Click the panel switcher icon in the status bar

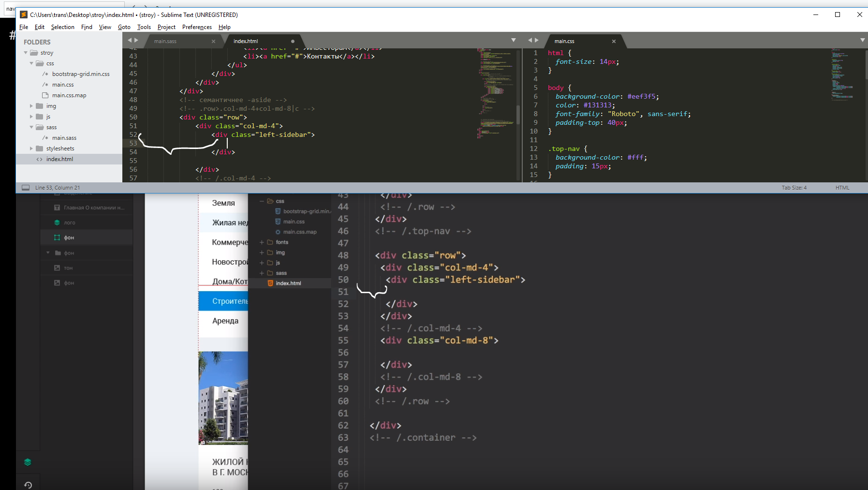(x=26, y=188)
